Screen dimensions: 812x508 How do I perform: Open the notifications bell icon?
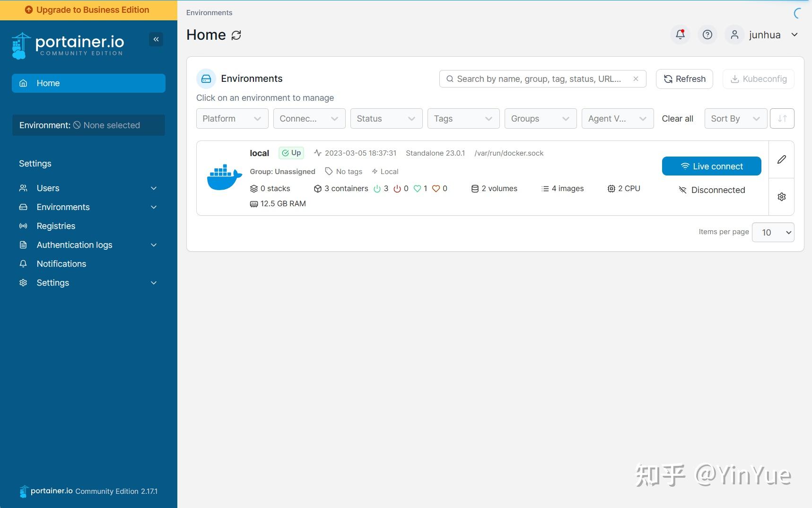(x=680, y=35)
